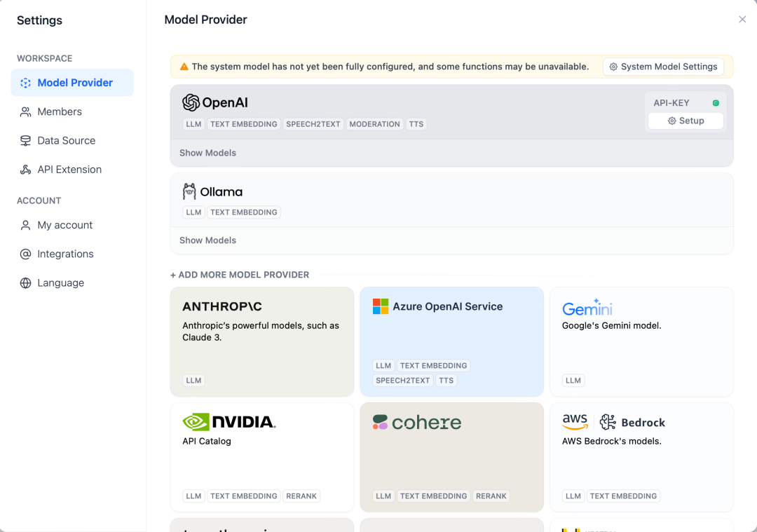This screenshot has height=532, width=757.
Task: Click the My account person icon
Action: [x=26, y=226]
